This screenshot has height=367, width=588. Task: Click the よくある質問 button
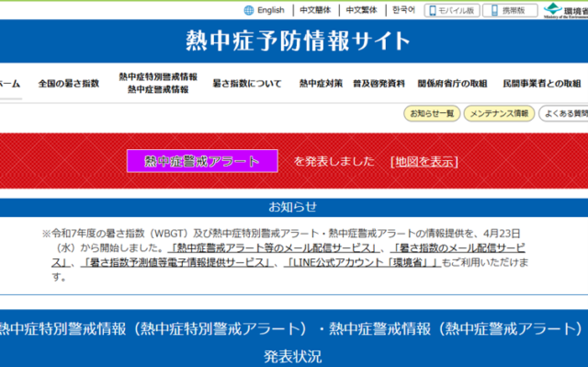click(563, 113)
